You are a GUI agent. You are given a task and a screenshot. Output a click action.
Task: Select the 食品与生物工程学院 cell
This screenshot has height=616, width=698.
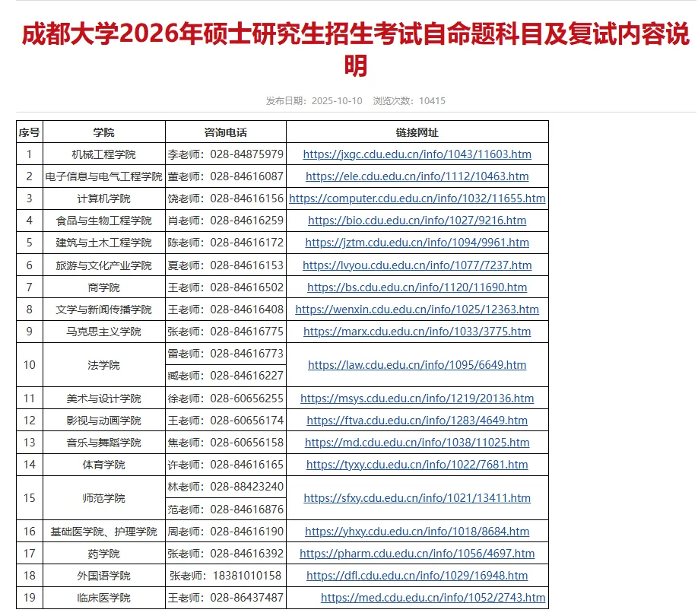click(x=103, y=221)
